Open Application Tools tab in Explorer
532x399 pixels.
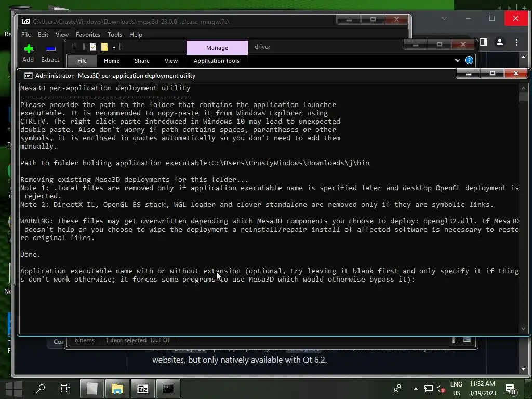click(x=217, y=61)
